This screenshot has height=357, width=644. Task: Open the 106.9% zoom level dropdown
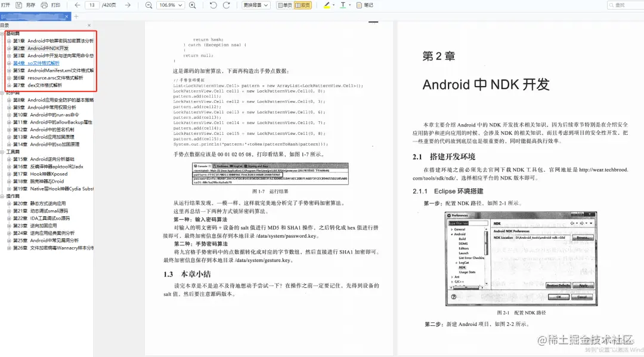coord(171,5)
